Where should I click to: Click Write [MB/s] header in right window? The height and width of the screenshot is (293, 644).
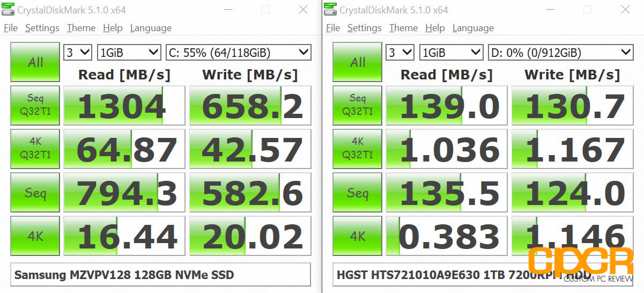coord(572,75)
